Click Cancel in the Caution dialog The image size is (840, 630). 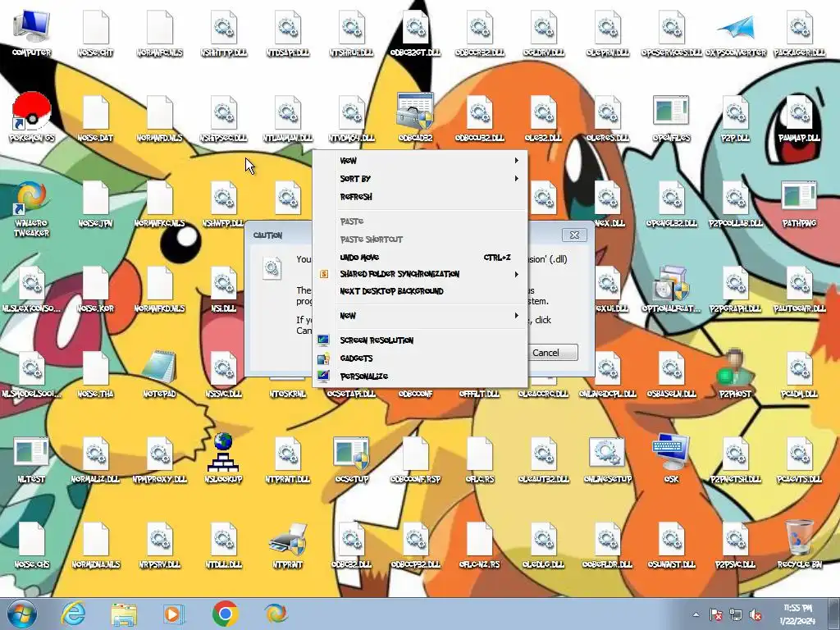552,353
